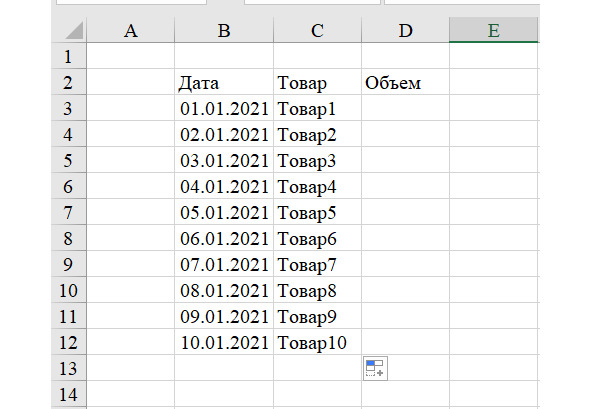Image resolution: width=591 pixels, height=409 pixels.
Task: Select cell with date 06.01.2021
Action: 224,238
